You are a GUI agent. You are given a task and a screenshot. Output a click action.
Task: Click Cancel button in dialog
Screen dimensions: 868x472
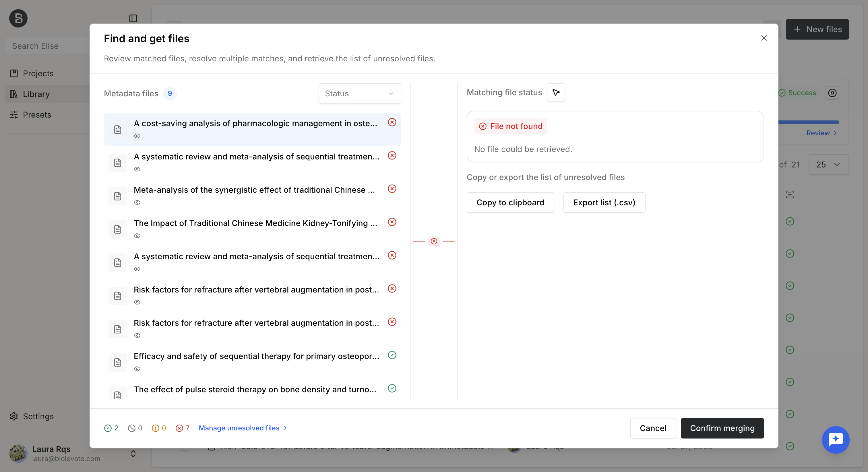[653, 428]
